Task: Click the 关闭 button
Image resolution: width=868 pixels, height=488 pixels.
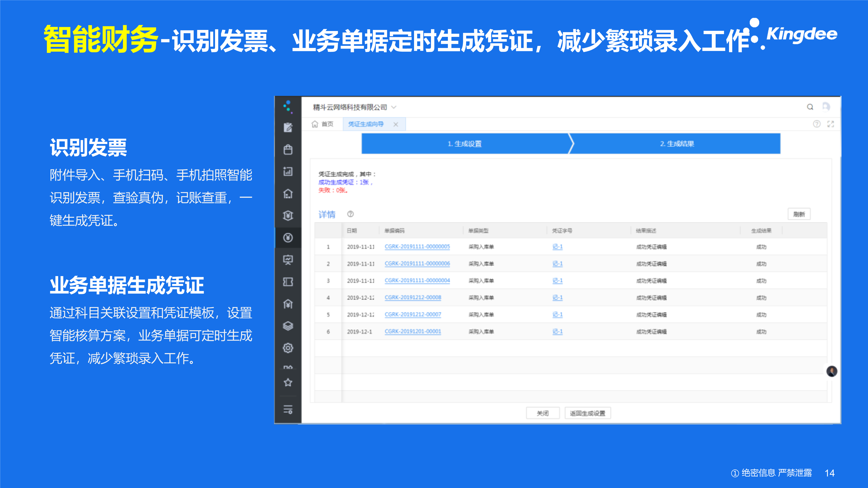Action: tap(542, 413)
